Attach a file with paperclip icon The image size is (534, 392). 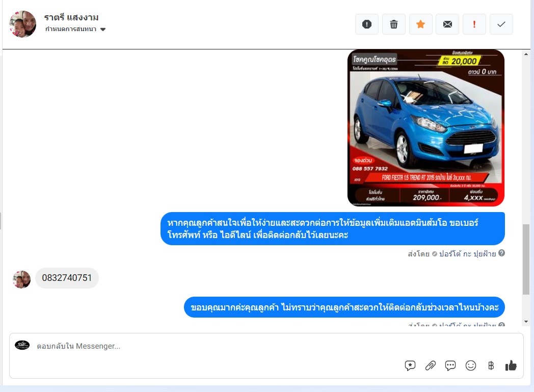pos(431,365)
